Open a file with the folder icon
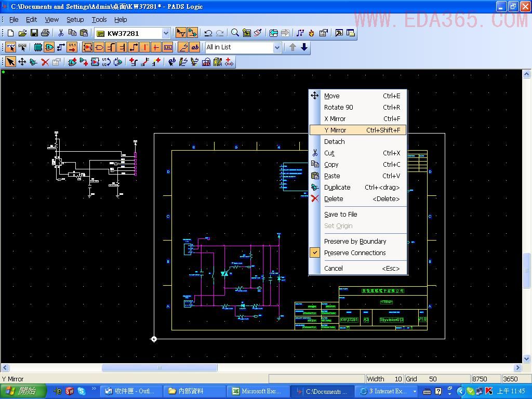The height and width of the screenshot is (399, 532). click(22, 33)
